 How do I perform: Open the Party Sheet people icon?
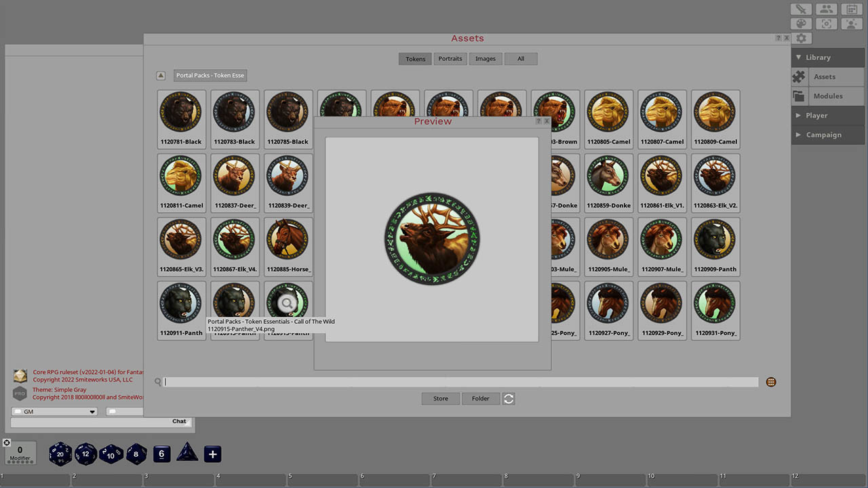[x=826, y=9]
